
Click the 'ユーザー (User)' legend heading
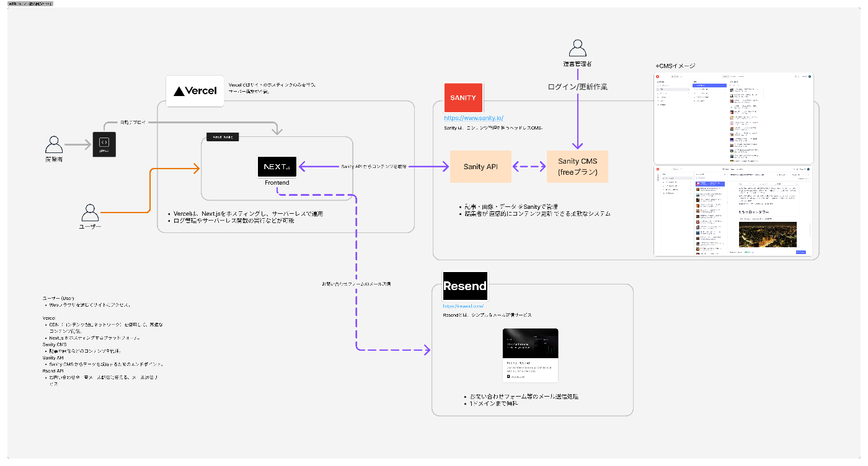click(58, 298)
